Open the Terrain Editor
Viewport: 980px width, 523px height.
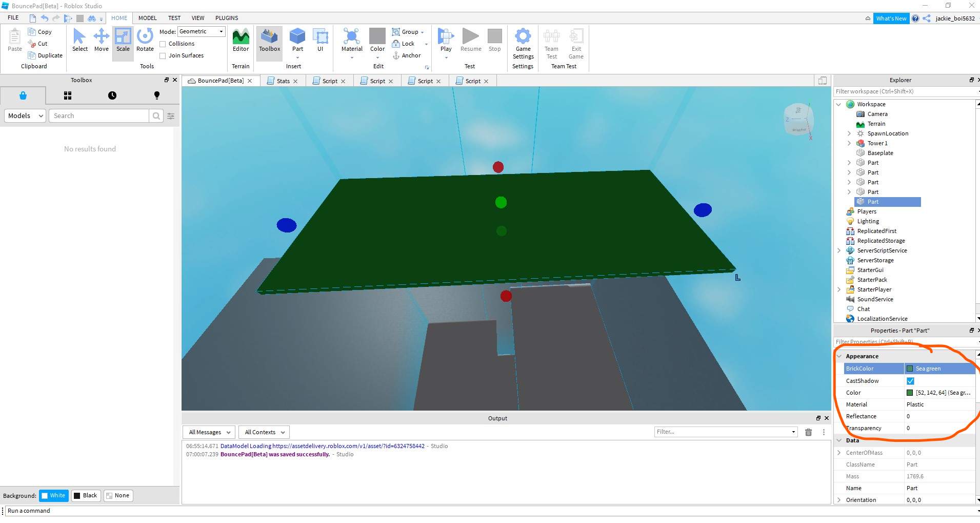(x=241, y=40)
